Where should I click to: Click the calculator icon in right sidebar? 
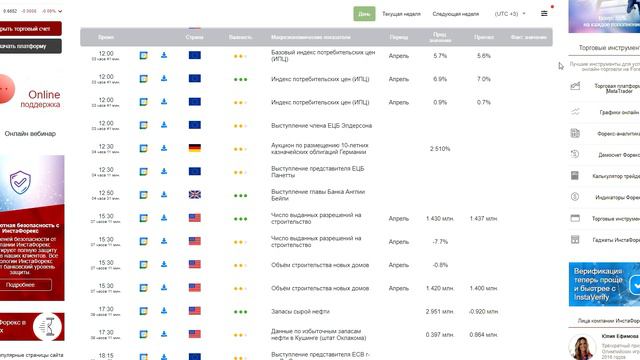tap(575, 176)
